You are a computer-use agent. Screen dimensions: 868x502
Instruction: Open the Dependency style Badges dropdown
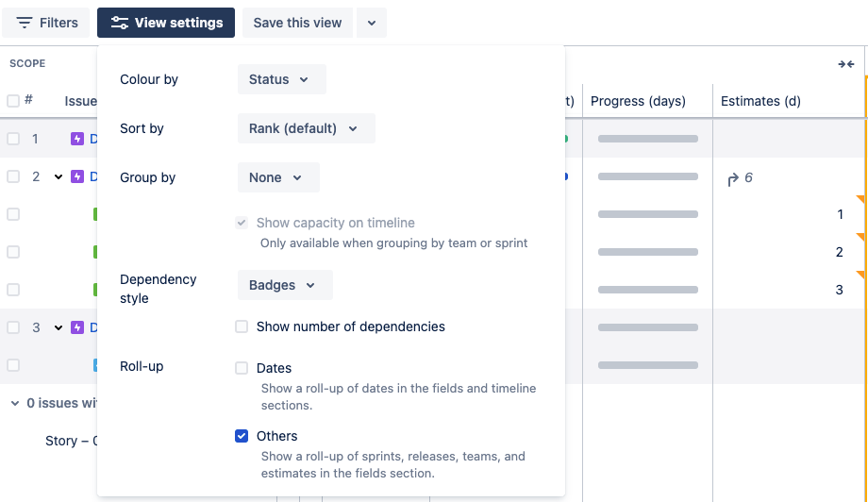click(x=284, y=285)
